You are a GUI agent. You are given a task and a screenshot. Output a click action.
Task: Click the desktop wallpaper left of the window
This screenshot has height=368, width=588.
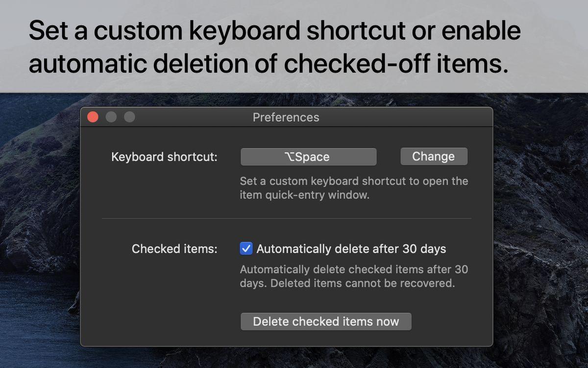[39, 221]
